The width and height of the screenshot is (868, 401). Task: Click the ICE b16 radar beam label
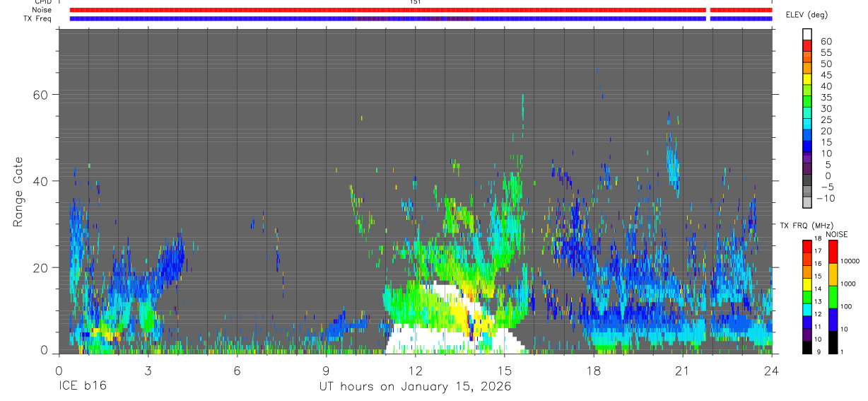click(81, 387)
